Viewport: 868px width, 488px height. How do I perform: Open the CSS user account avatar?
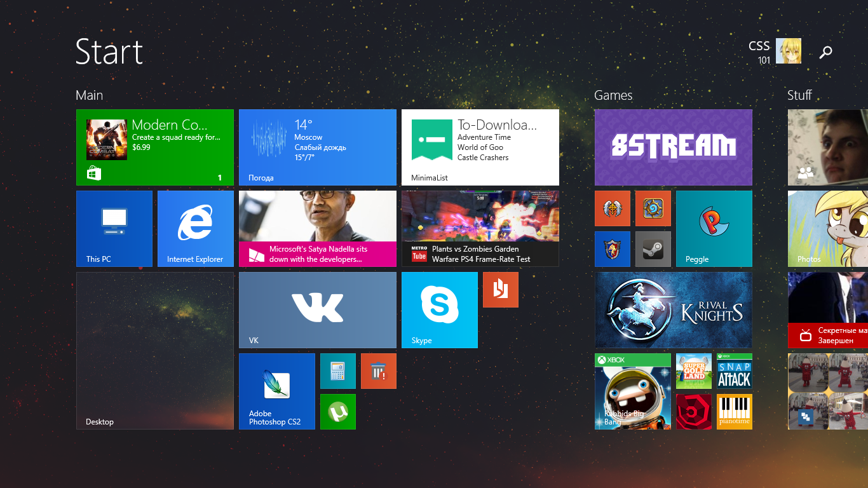[789, 51]
